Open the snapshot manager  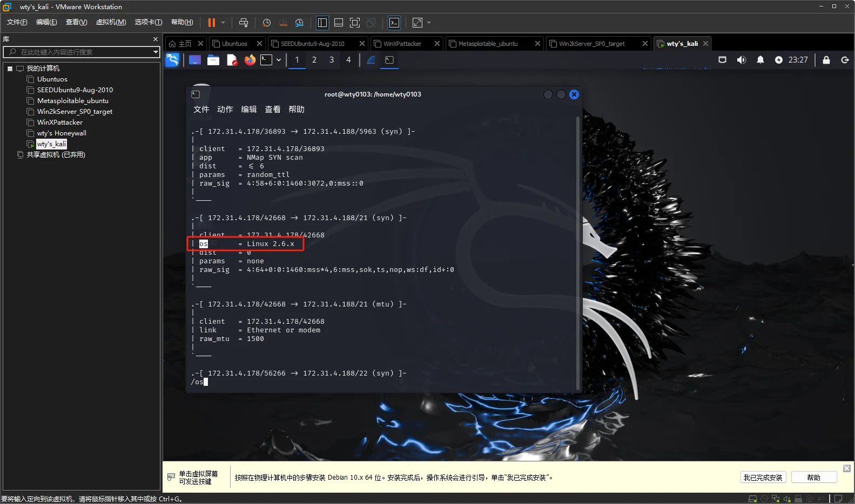(299, 23)
